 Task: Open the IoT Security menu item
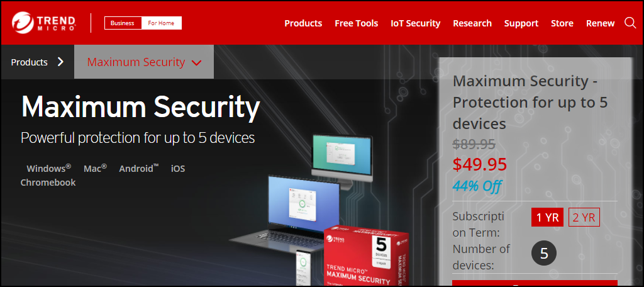(x=415, y=23)
